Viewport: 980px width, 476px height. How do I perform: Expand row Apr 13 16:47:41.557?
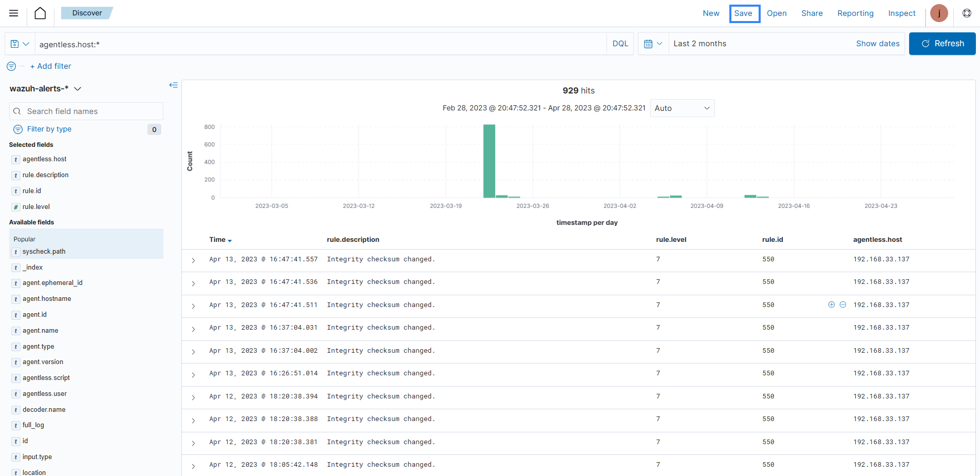point(193,260)
